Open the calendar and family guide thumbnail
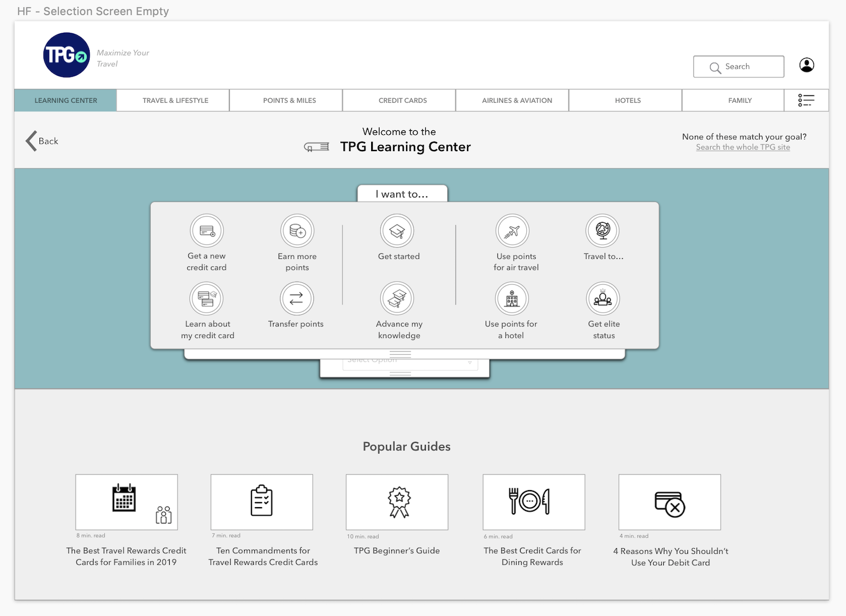This screenshot has width=846, height=616. (127, 502)
